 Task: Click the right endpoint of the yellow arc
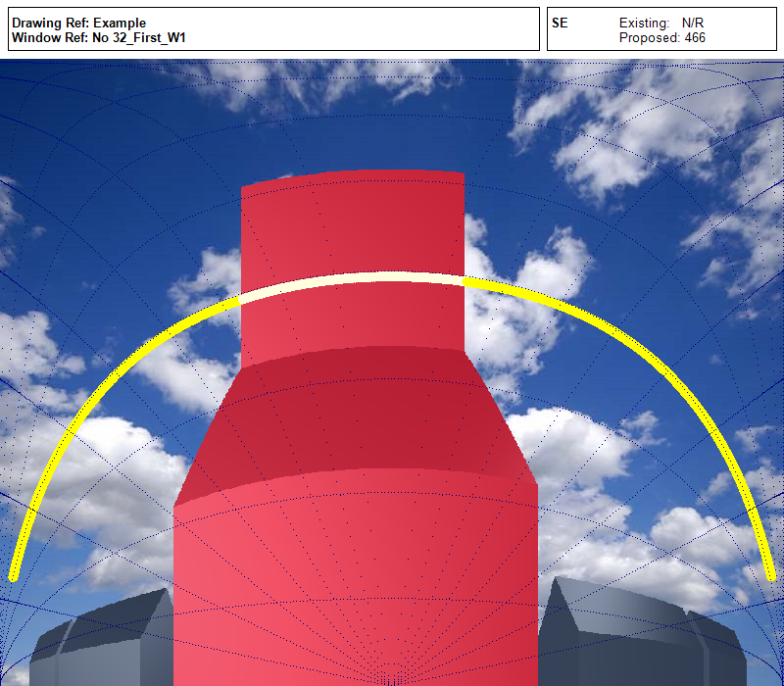coord(770,575)
